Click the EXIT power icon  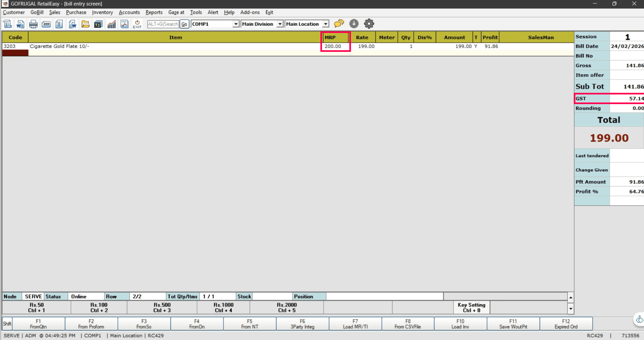(137, 24)
